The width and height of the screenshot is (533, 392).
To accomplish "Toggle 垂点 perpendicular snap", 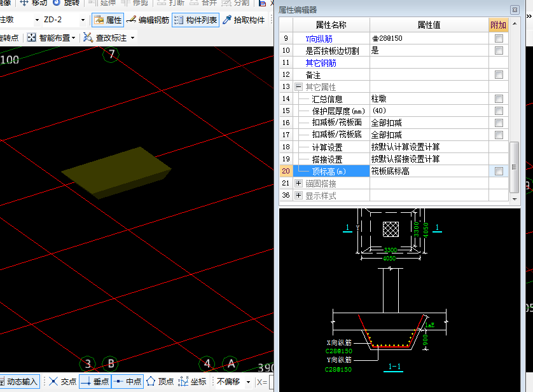I will [95, 381].
